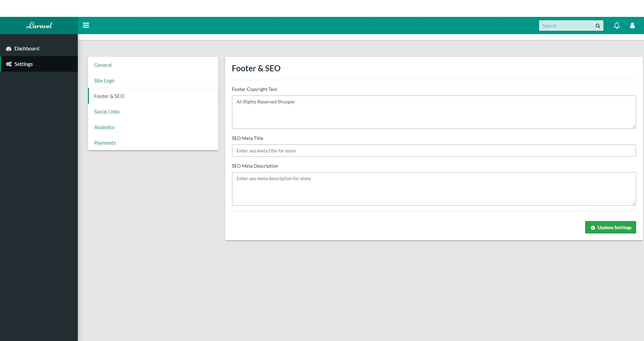Open the notifications bell
This screenshot has height=341, width=644.
617,25
